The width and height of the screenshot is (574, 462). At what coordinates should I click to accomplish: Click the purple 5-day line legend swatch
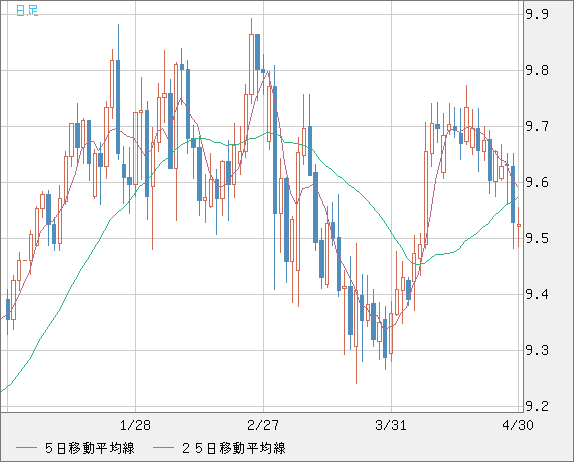click(26, 448)
